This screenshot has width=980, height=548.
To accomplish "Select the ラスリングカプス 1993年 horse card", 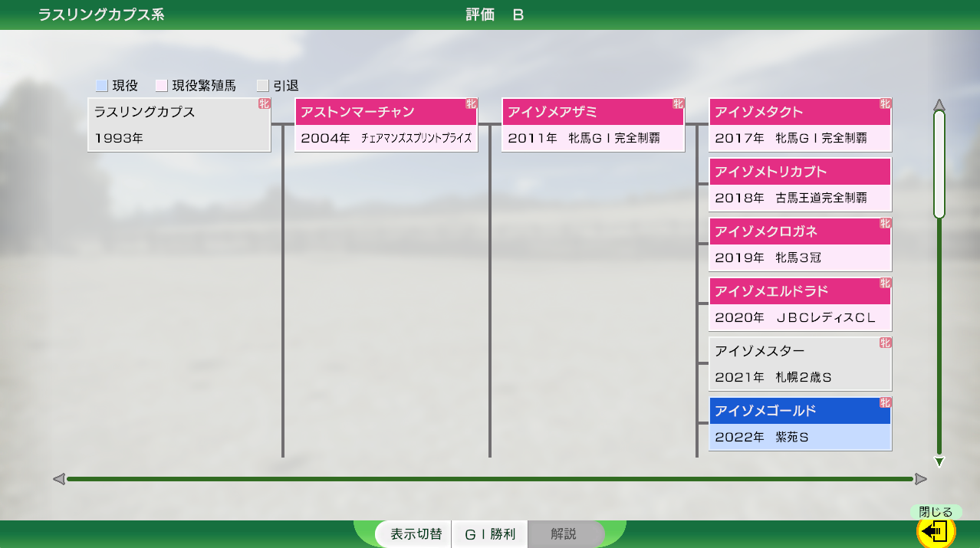I will pos(179,125).
